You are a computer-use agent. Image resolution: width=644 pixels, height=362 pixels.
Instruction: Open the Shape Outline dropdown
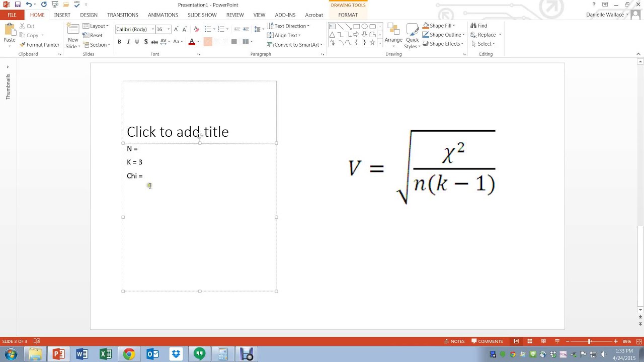(443, 35)
